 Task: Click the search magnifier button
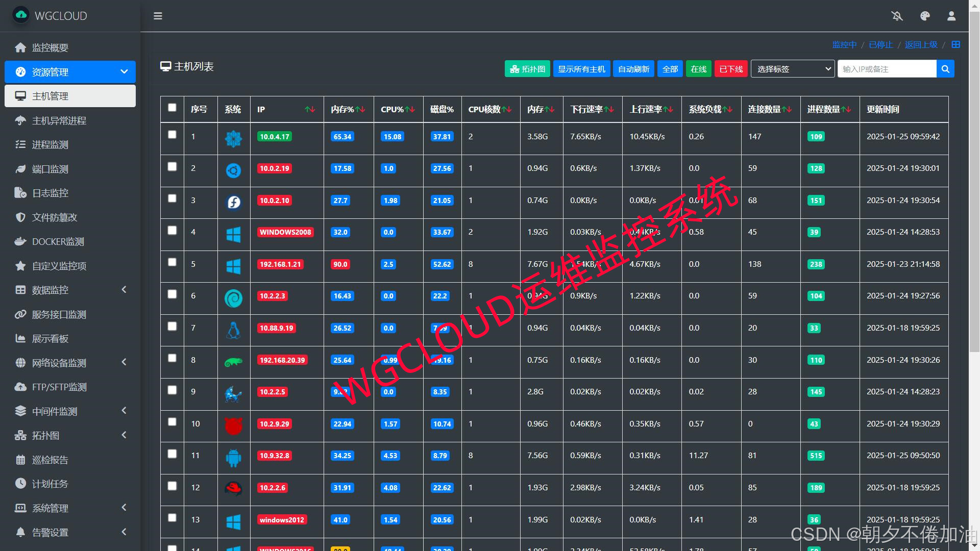coord(945,69)
